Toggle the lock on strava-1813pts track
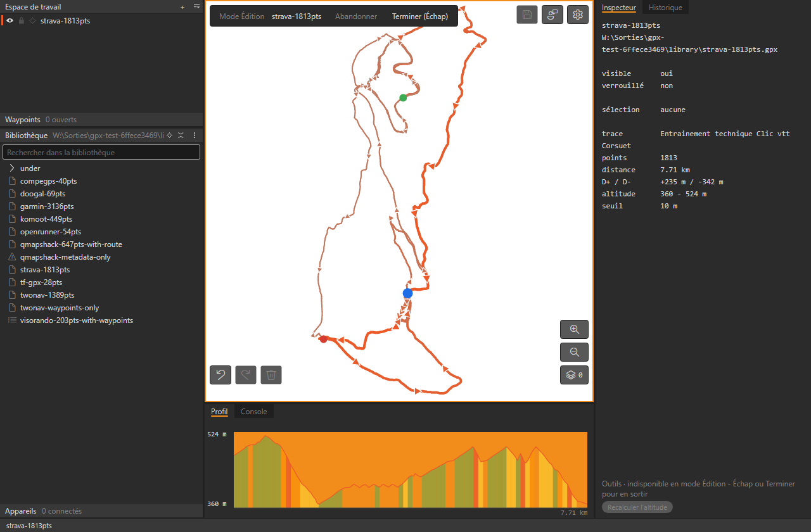This screenshot has height=532, width=811. [22, 21]
